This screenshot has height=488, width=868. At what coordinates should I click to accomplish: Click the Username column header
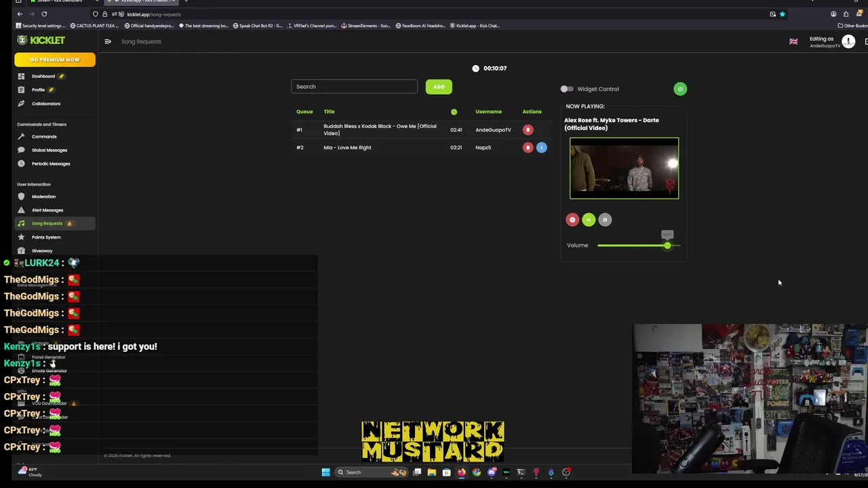(488, 112)
